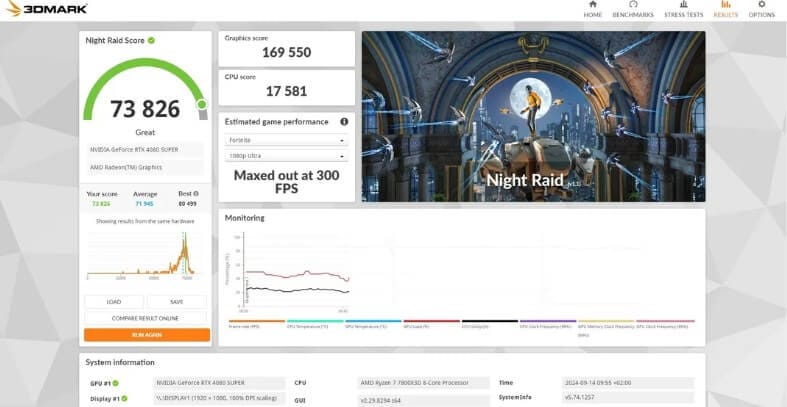Viewport: 787px width, 407px height.
Task: Click the AMD Ryzen 7 7800X3D processor field
Action: [424, 383]
